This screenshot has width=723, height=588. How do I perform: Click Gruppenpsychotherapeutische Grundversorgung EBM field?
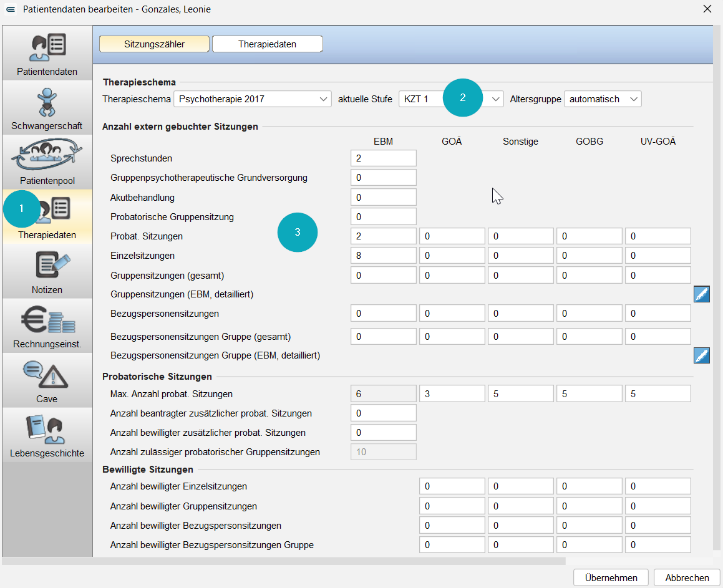click(383, 178)
